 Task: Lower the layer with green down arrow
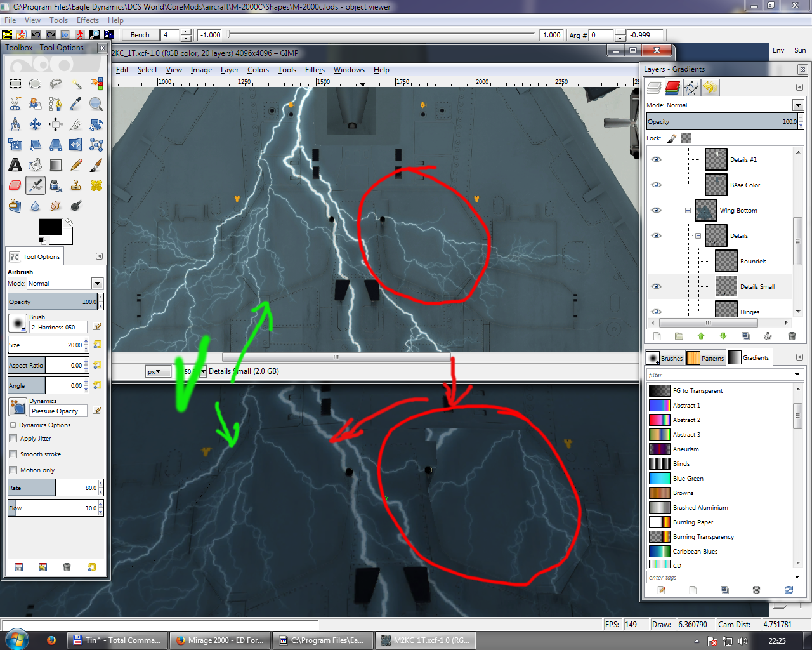tap(723, 336)
